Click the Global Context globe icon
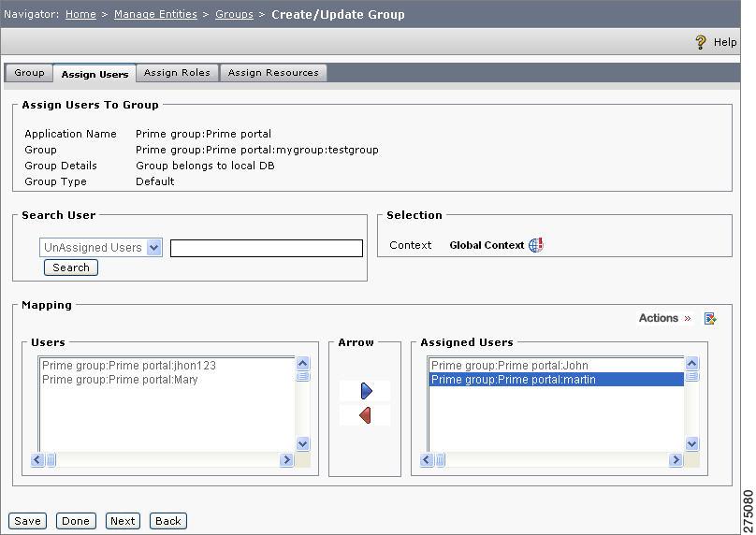Viewport: 756px width, 535px height. (536, 245)
